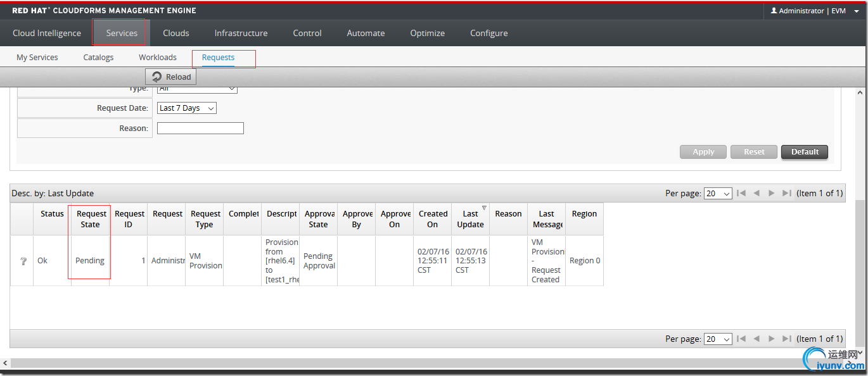Go to next page, top pager
Screen dimensions: 868x376
[x=771, y=193]
